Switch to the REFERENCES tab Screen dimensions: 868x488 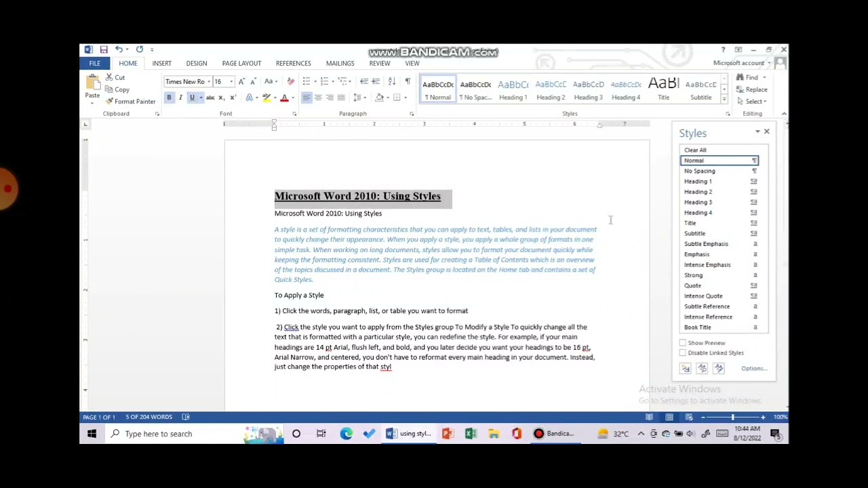pyautogui.click(x=293, y=64)
